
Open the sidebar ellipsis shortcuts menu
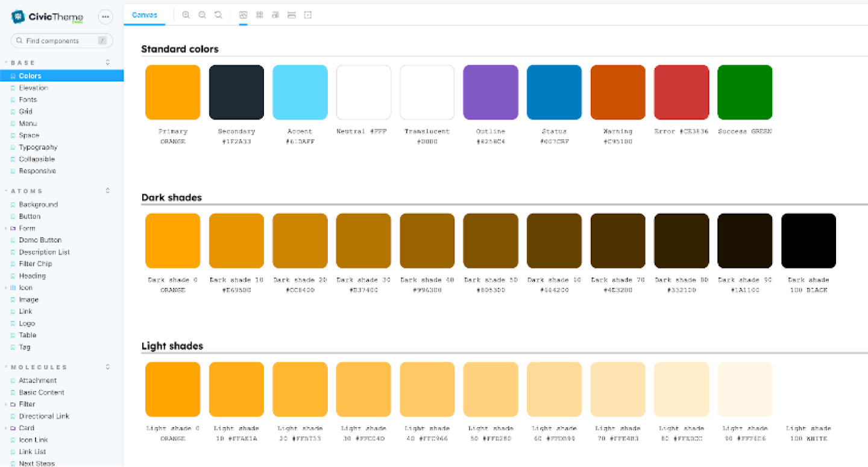point(105,17)
